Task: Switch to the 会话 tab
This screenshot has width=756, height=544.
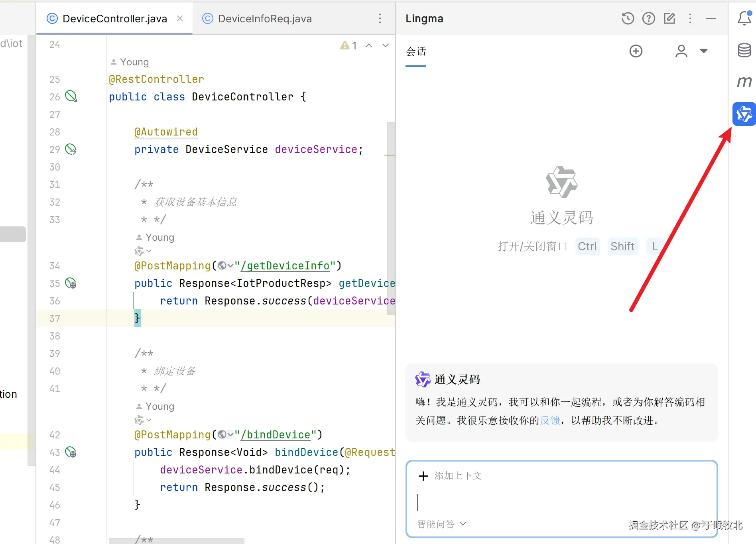Action: click(416, 51)
